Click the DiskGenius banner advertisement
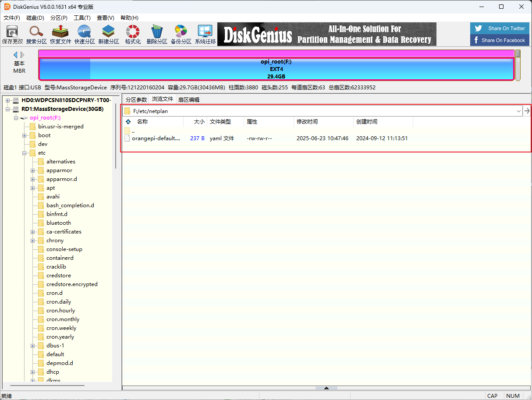The width and height of the screenshot is (532, 400). 327,34
